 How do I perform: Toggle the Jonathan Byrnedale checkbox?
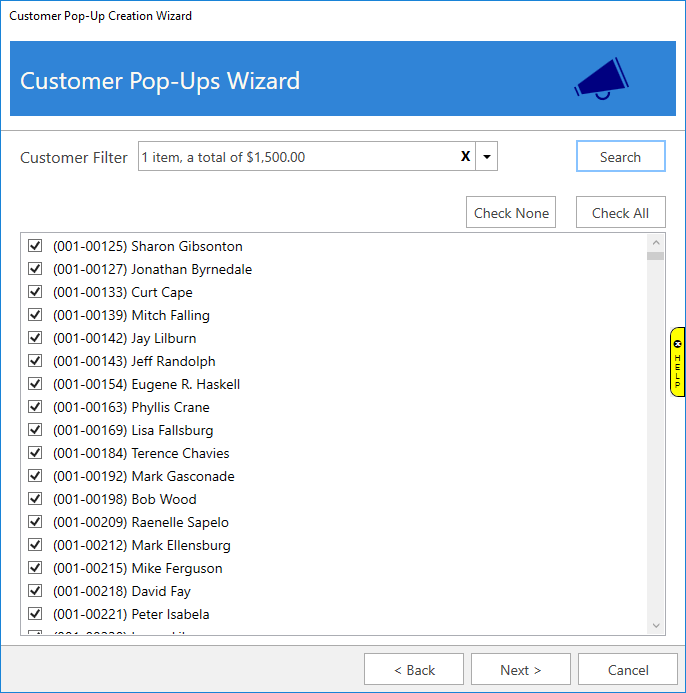click(x=35, y=269)
